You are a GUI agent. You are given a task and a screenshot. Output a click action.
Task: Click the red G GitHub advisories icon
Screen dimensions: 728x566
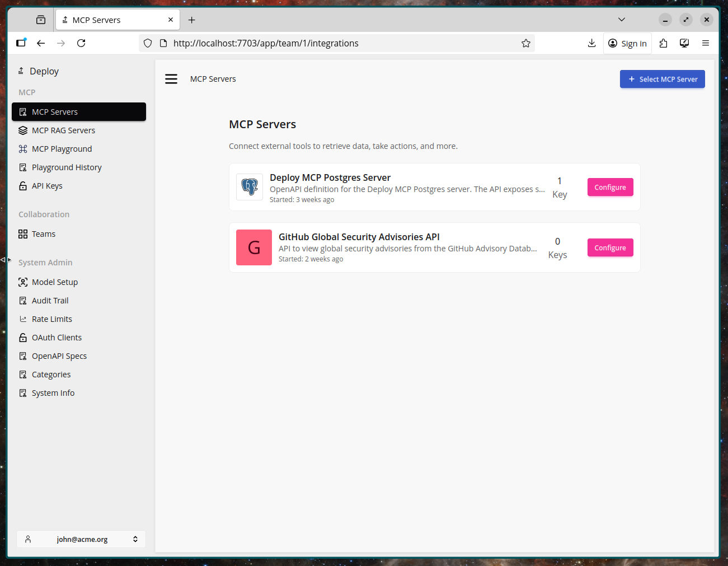pyautogui.click(x=254, y=247)
